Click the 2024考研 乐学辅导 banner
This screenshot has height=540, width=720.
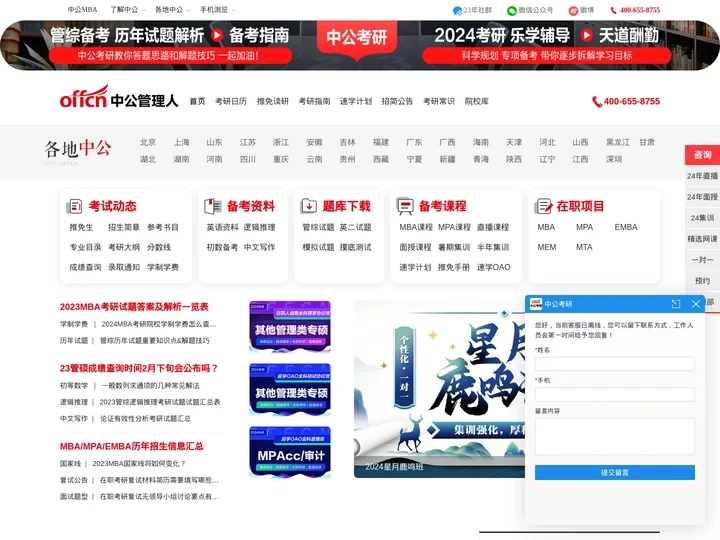(546, 45)
